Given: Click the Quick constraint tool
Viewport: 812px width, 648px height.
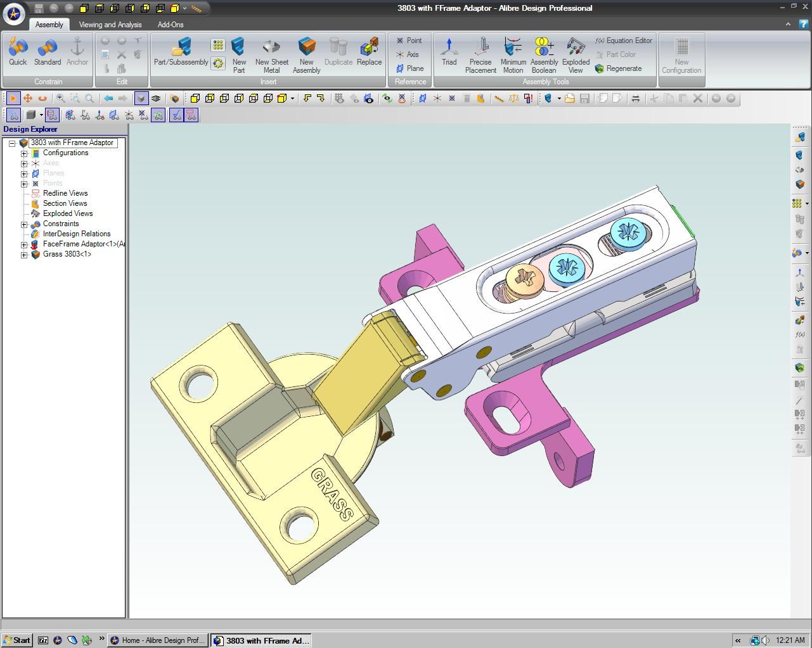Looking at the screenshot, I should (x=18, y=52).
